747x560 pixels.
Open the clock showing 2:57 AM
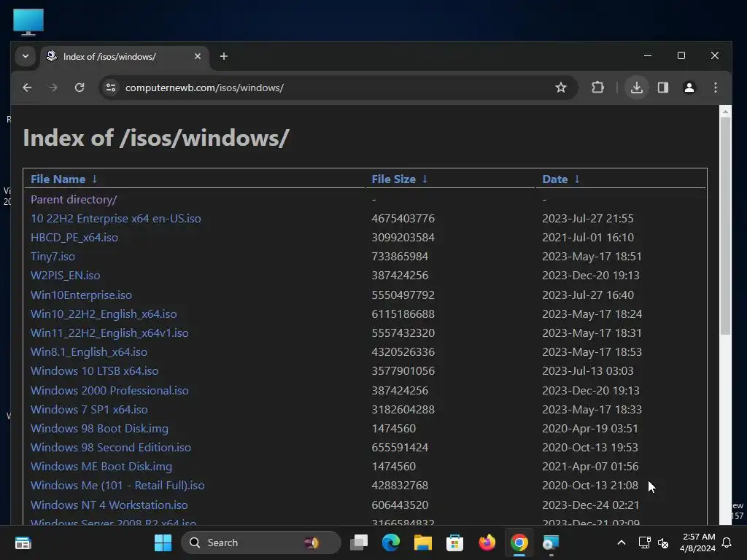coord(697,542)
